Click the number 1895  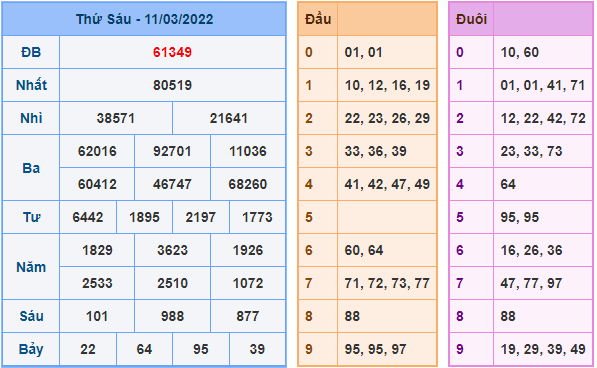point(144,217)
